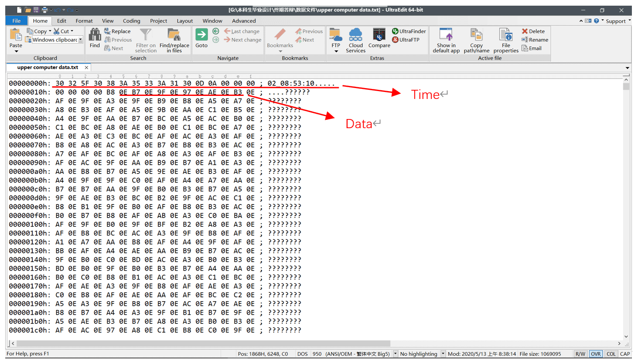Click Rename in Active file group
The image size is (638, 364).
click(x=535, y=40)
